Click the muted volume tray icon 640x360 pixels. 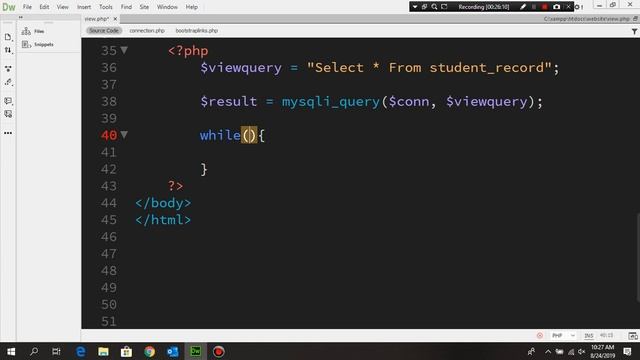point(582,351)
